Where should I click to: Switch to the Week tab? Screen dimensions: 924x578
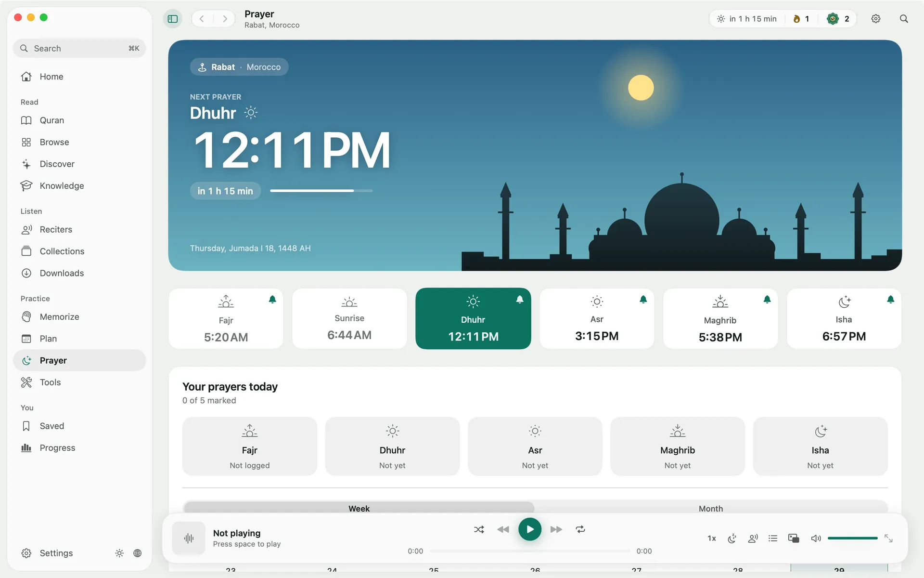tap(359, 508)
